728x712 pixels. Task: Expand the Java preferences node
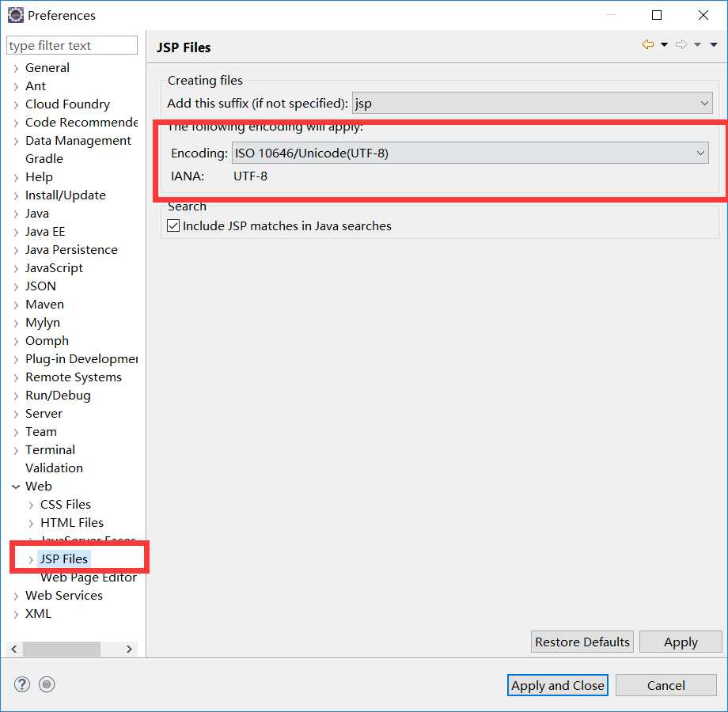[17, 214]
